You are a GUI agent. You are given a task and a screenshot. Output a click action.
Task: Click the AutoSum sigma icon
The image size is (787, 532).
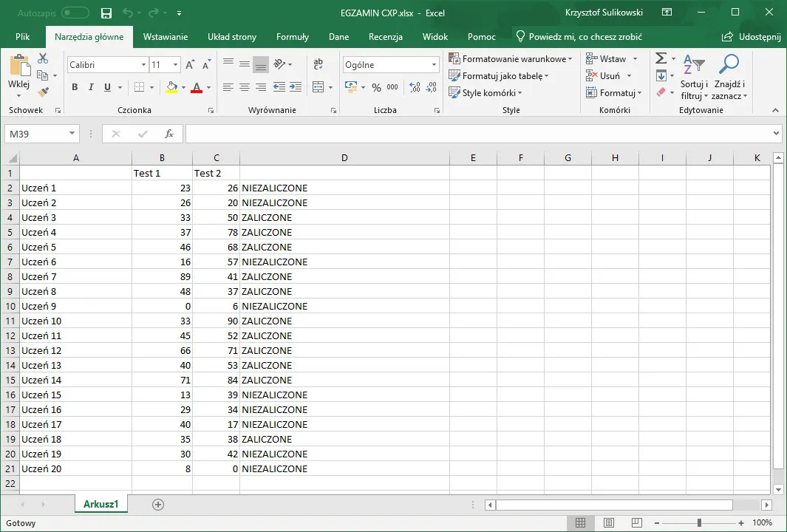click(661, 58)
